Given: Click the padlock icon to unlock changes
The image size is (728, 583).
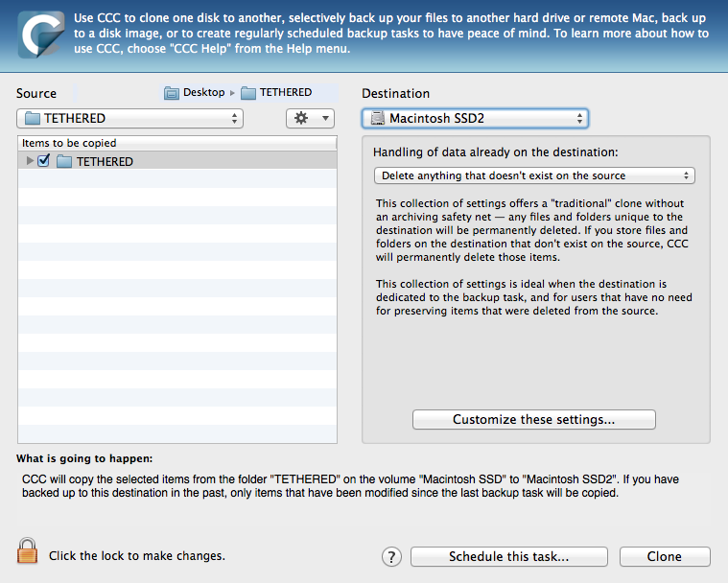Looking at the screenshot, I should point(28,552).
